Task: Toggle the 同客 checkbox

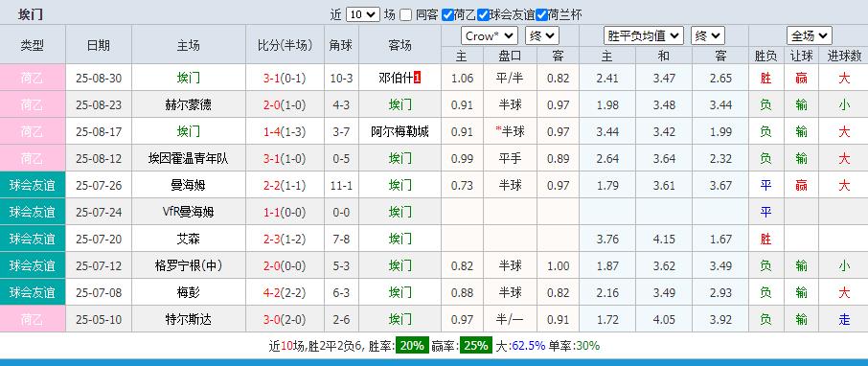Action: point(406,15)
